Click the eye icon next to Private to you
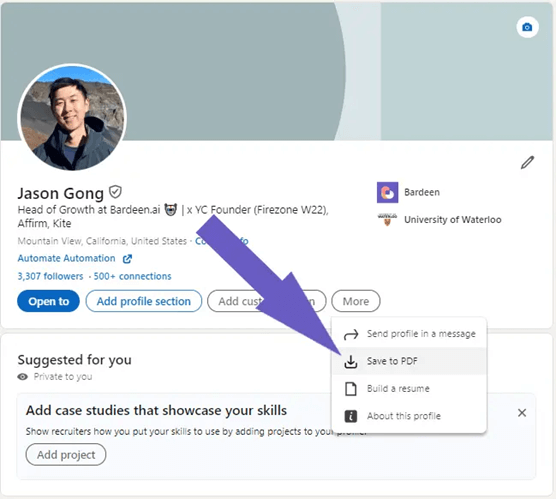Screen dimensions: 556x499 tap(23, 377)
